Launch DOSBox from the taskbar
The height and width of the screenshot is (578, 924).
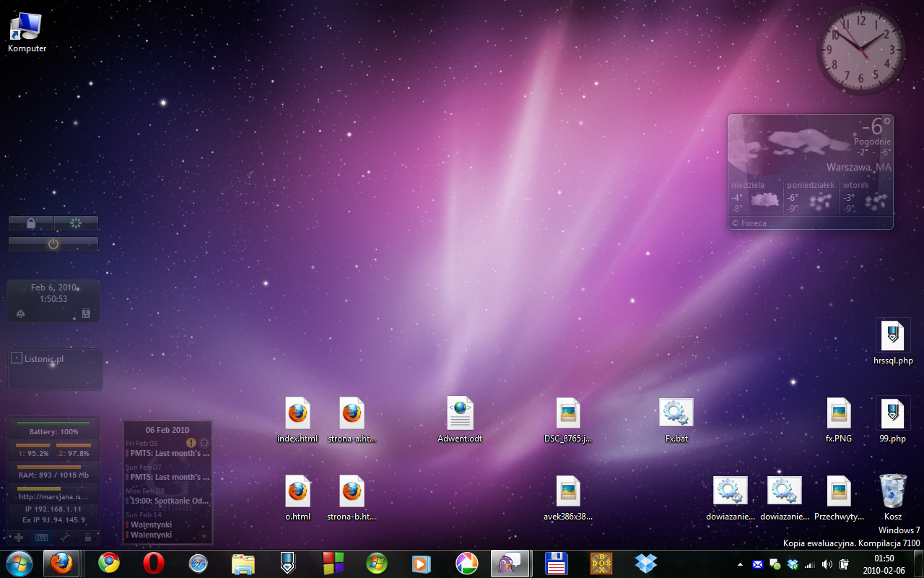point(601,563)
